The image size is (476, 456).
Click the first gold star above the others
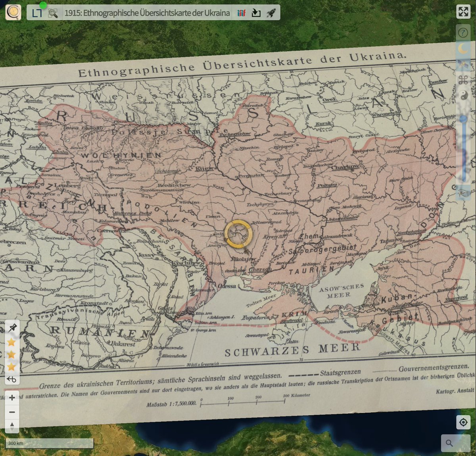[12, 342]
